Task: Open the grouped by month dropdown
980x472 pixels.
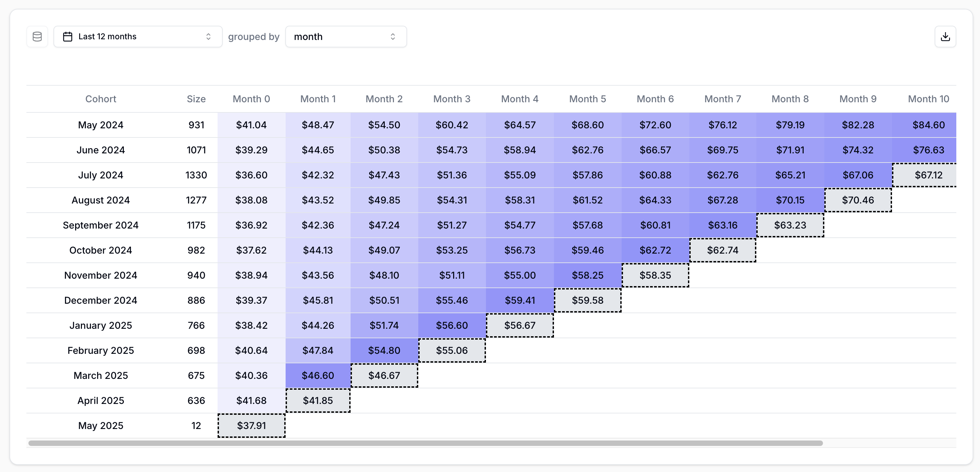Action: click(346, 37)
